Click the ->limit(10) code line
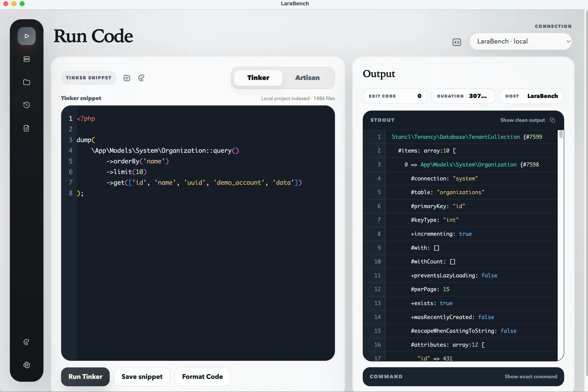 tap(126, 172)
